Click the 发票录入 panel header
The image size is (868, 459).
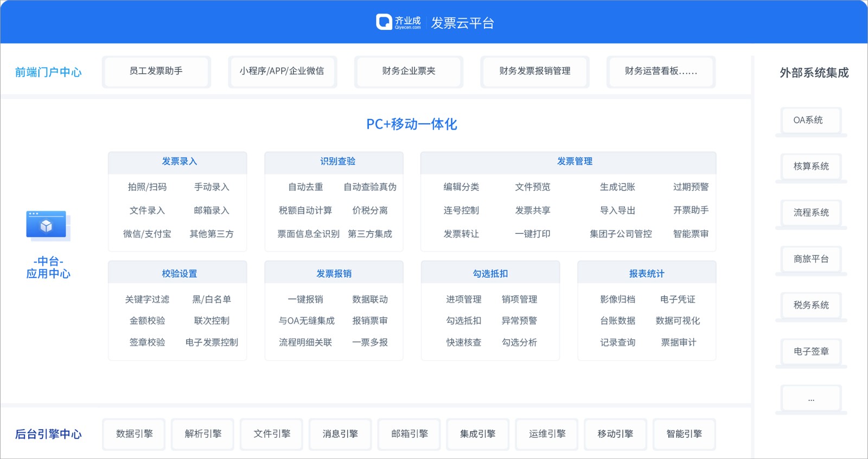pyautogui.click(x=178, y=162)
